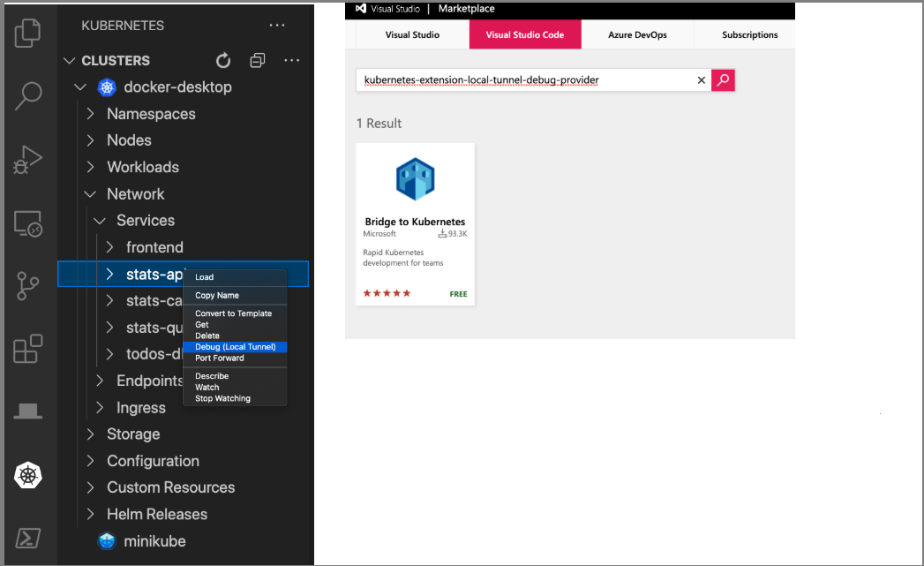The height and width of the screenshot is (566, 924).
Task: Select the minikube cluster
Action: click(154, 541)
